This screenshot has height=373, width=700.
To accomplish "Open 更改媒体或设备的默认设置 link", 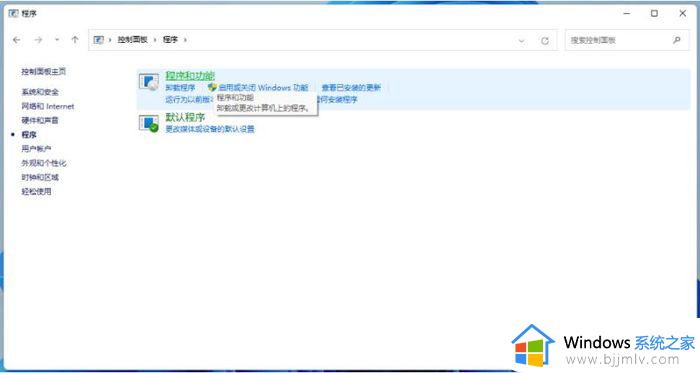I will click(210, 129).
